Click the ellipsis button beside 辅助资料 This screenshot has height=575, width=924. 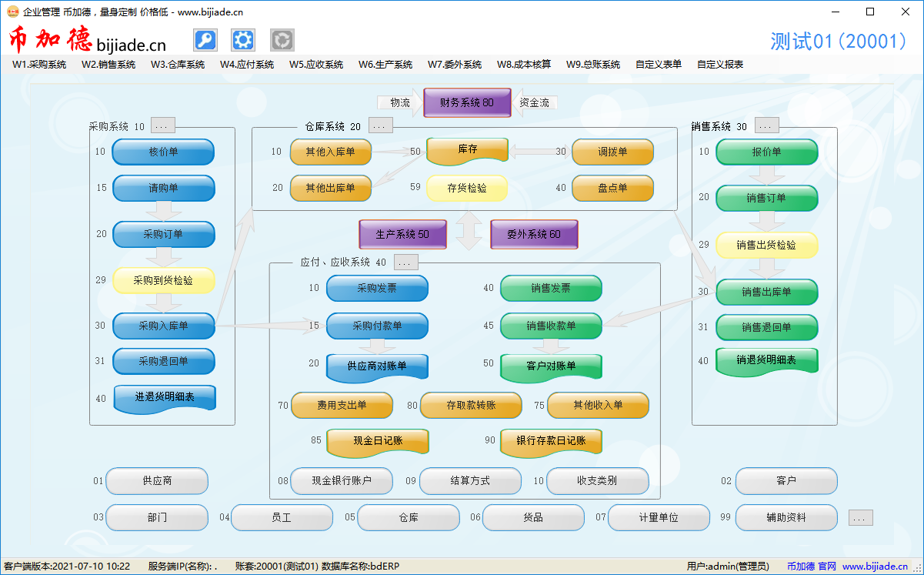[x=861, y=518]
